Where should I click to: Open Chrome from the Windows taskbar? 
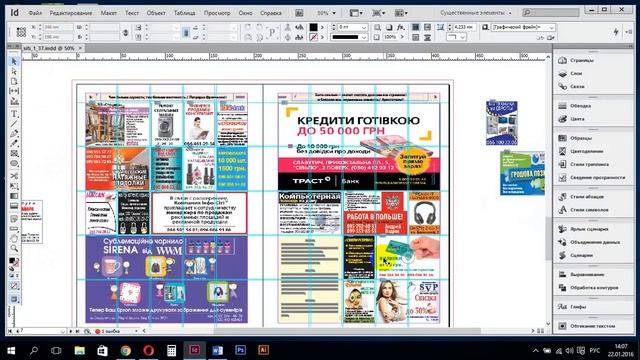point(125,350)
